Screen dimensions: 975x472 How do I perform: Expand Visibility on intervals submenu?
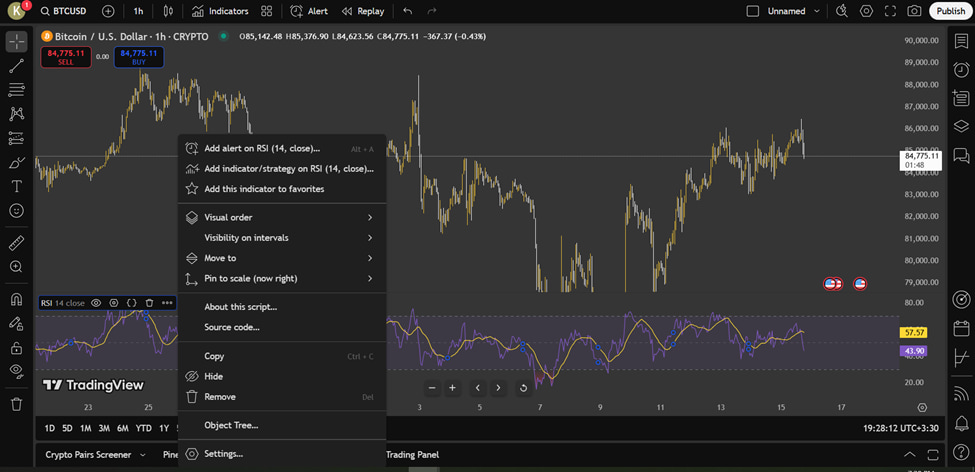[282, 238]
